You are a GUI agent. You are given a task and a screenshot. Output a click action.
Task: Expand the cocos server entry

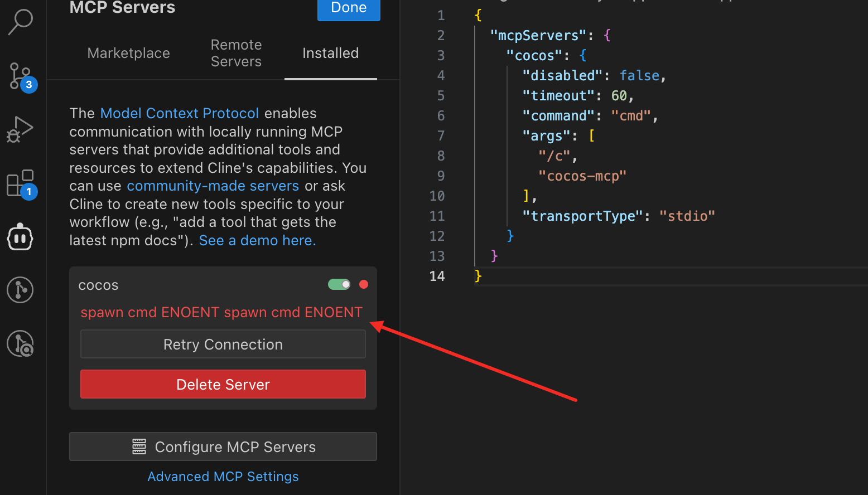coord(99,285)
